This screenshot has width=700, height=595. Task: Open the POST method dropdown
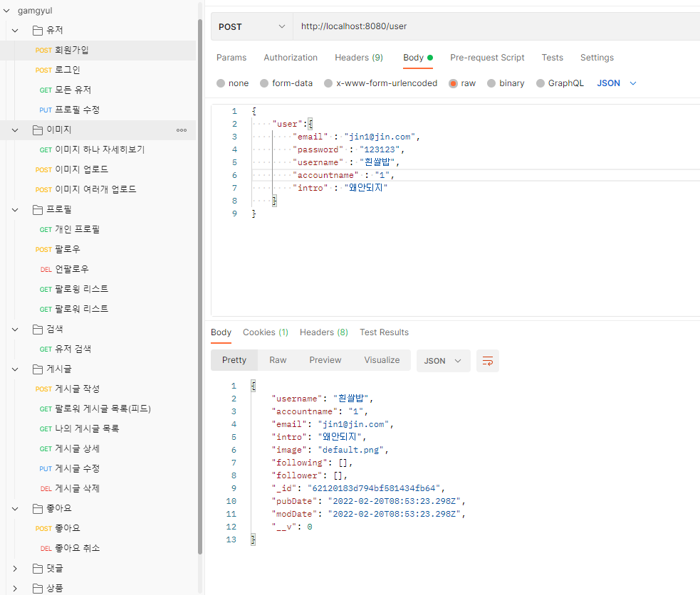click(x=251, y=25)
